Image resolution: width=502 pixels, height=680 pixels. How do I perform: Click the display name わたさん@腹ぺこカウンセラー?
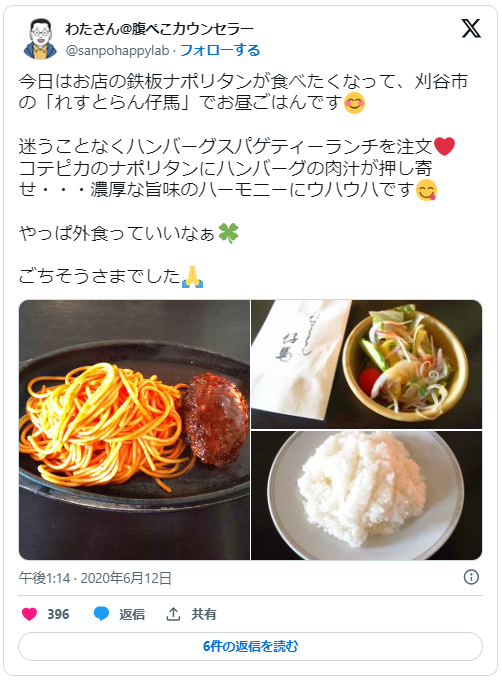pos(159,29)
